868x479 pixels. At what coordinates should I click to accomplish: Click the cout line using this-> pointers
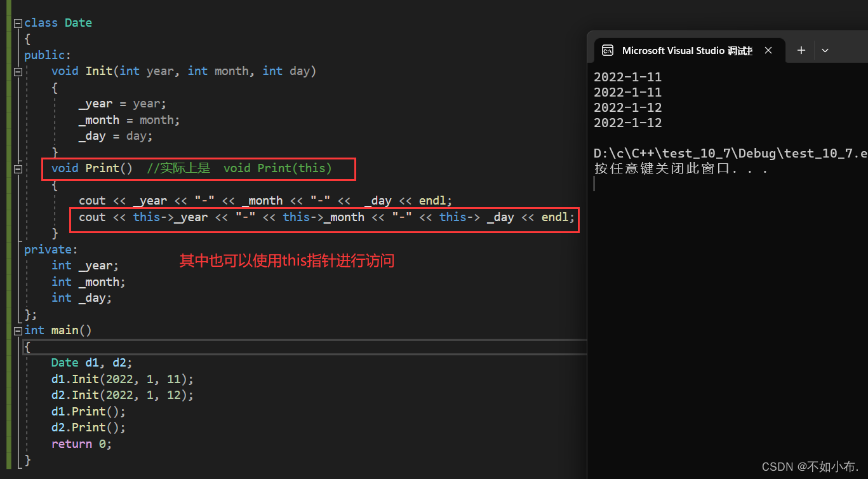pos(326,217)
